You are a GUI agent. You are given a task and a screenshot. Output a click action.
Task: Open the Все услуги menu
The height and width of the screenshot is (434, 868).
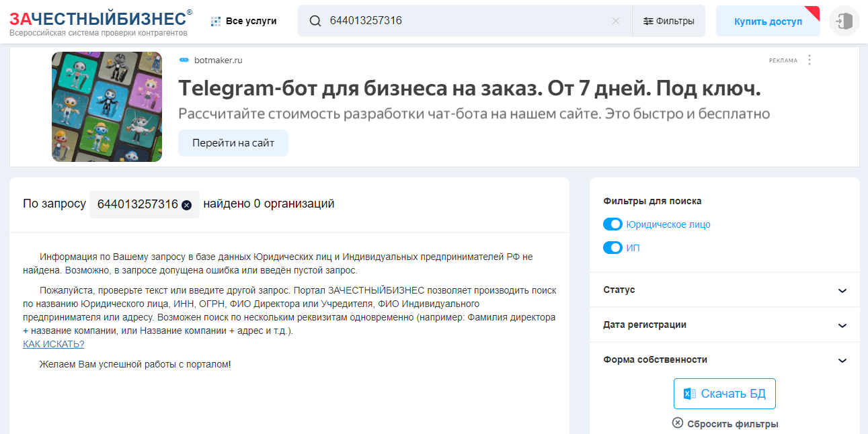click(x=243, y=21)
